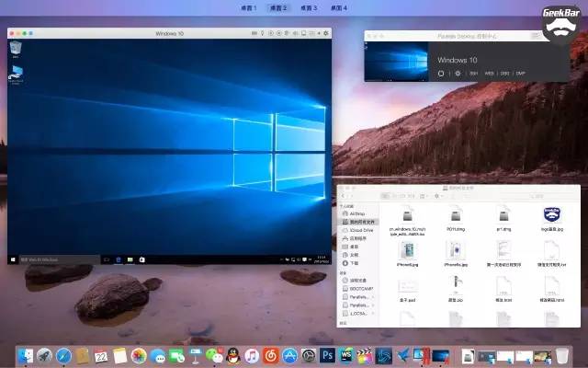Select the pr1.dmg file in Finder
Image resolution: width=588 pixels, height=368 pixels.
click(503, 219)
